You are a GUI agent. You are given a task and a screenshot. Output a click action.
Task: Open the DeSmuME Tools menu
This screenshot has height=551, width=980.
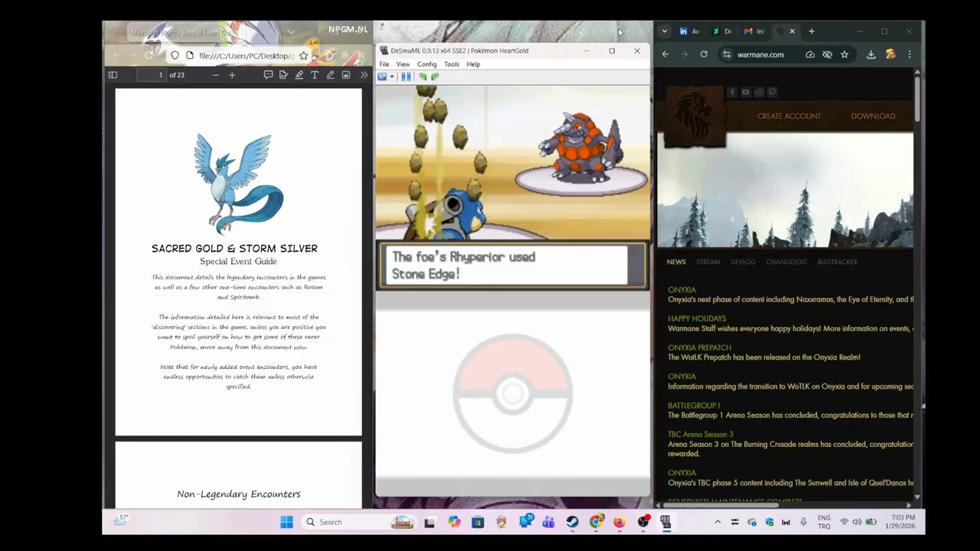point(452,64)
